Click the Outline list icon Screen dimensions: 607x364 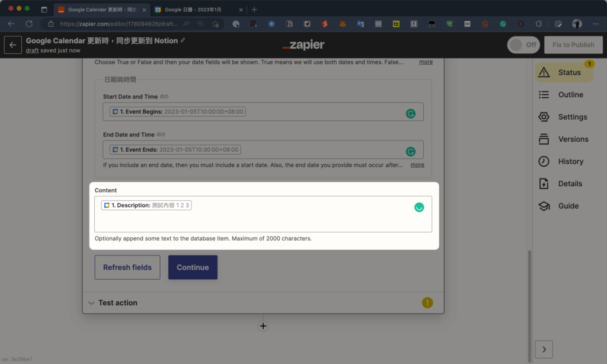point(544,94)
